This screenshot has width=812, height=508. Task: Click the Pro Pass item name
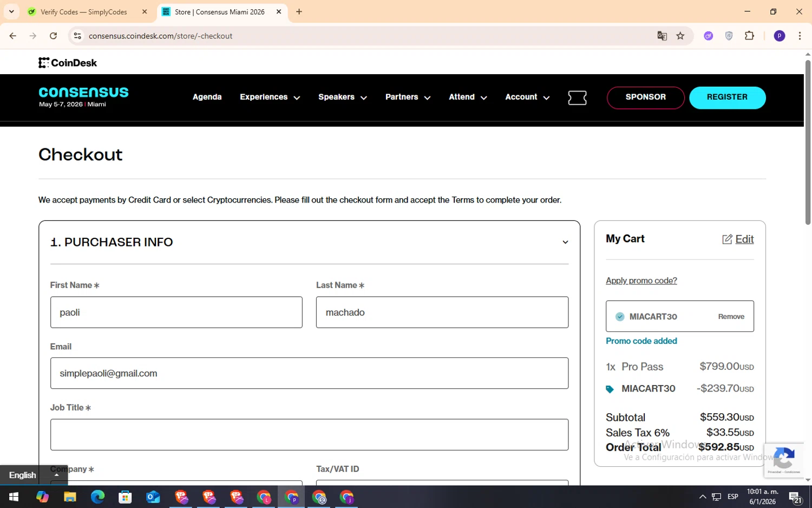[x=642, y=367]
